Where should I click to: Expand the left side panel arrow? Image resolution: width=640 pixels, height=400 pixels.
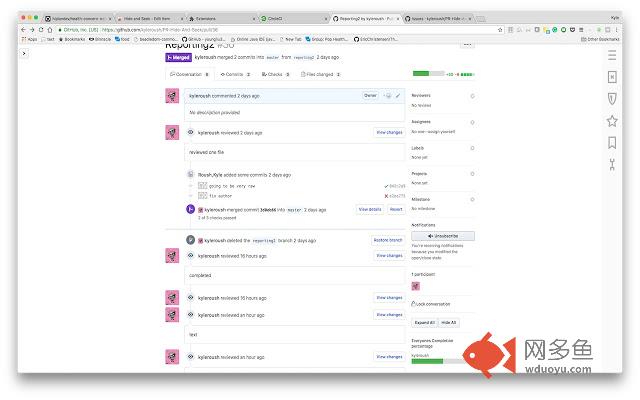coord(24,53)
